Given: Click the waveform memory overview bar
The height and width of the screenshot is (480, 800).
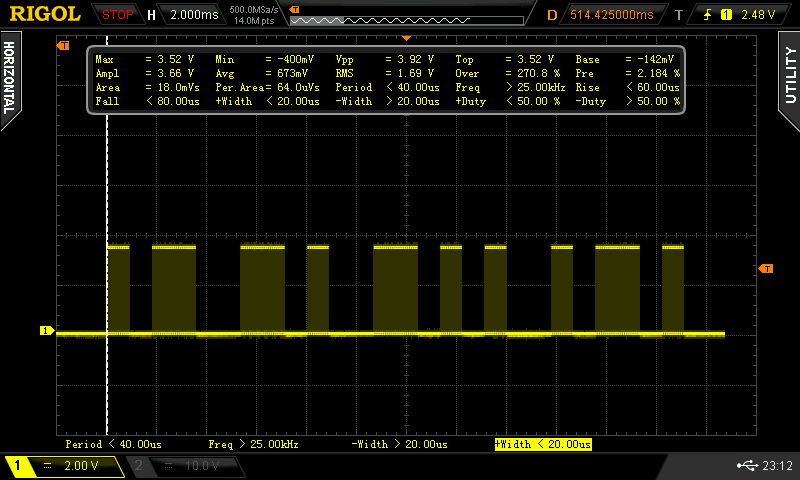Looking at the screenshot, I should [407, 20].
